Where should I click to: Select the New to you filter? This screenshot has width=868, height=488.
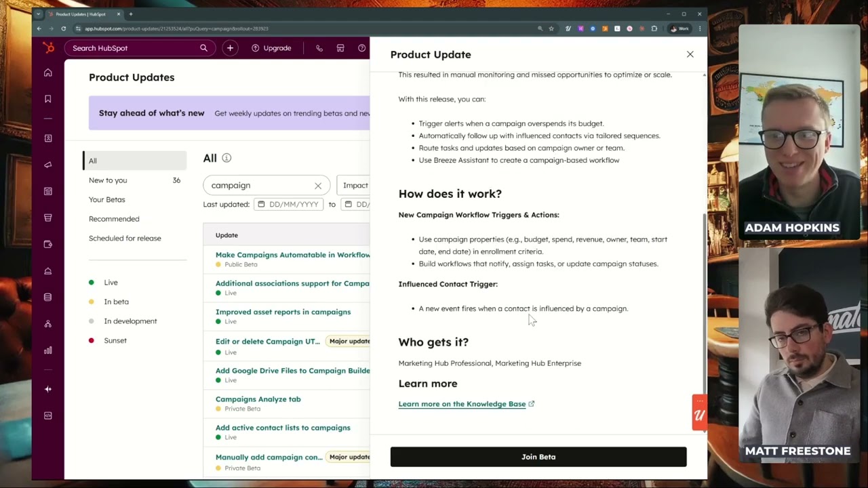(x=108, y=180)
